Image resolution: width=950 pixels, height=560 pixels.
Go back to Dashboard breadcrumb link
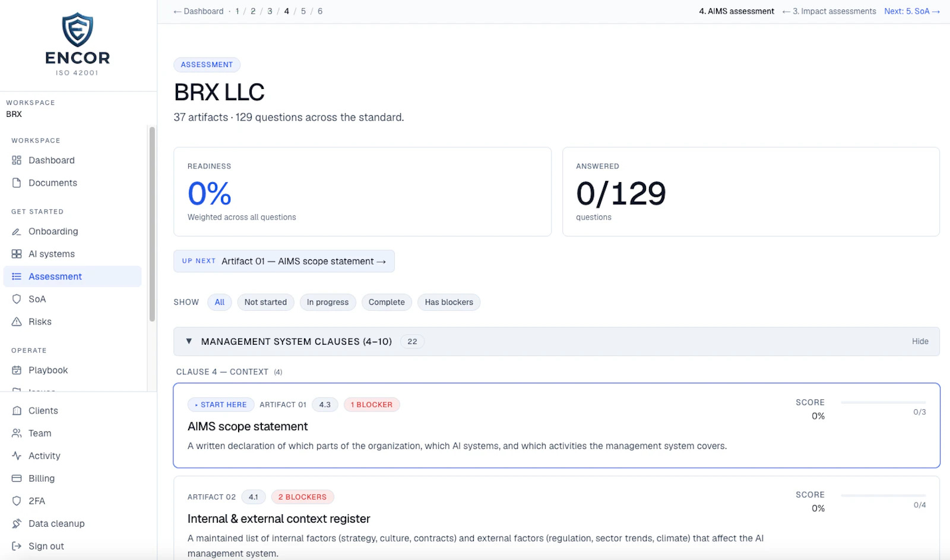click(198, 11)
